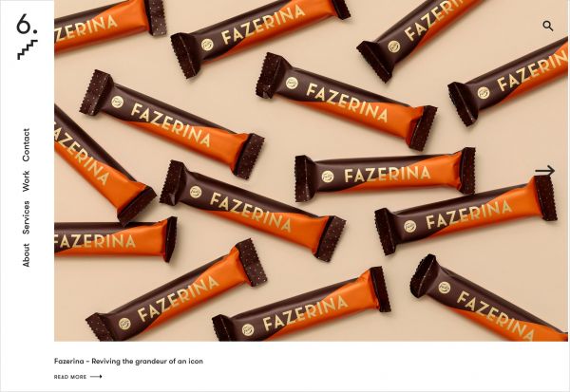Open the Contact menu item
Image resolution: width=570 pixels, height=392 pixels.
tap(26, 145)
